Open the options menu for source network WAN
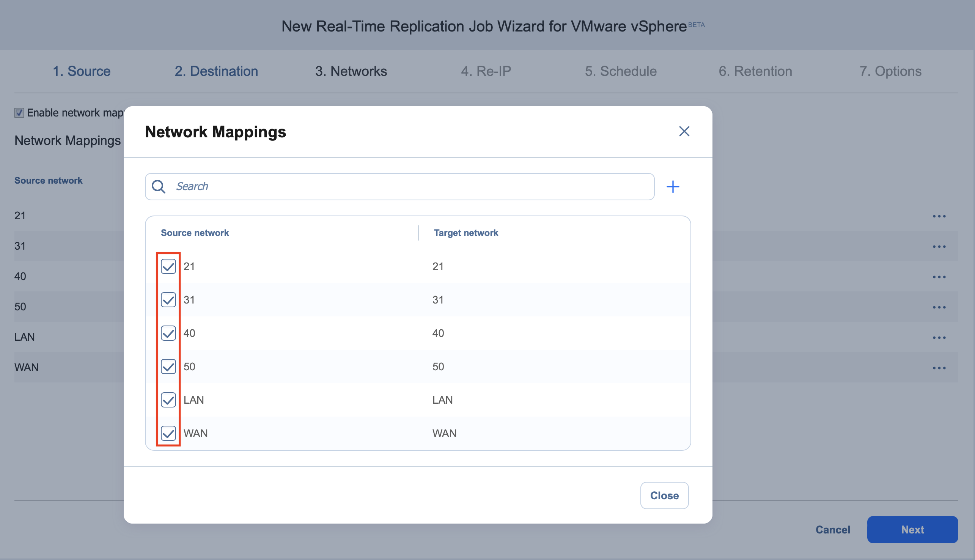This screenshot has height=560, width=975. click(939, 368)
